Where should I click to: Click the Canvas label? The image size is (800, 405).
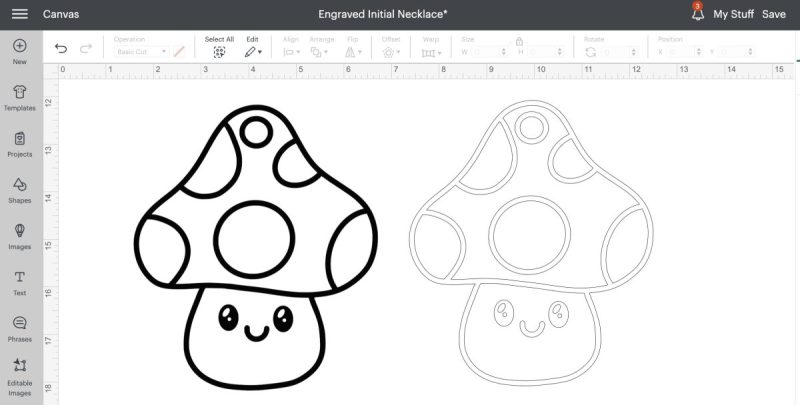[x=61, y=14]
